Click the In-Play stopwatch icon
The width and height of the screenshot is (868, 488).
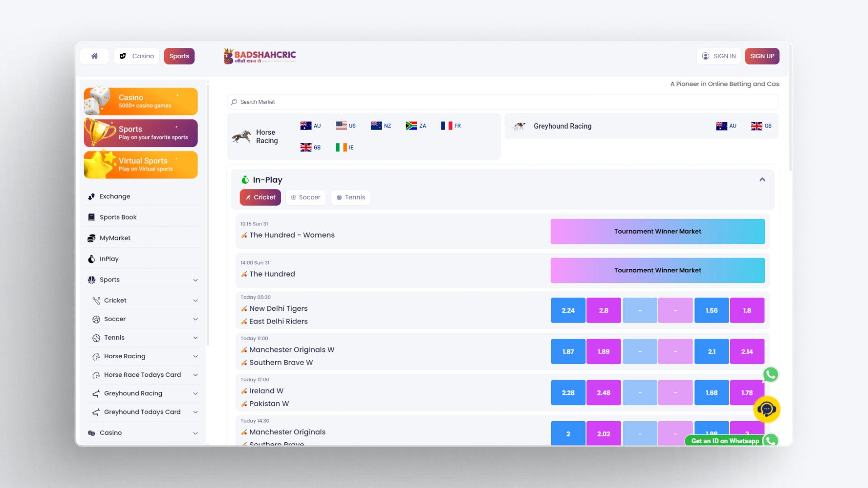(x=245, y=180)
